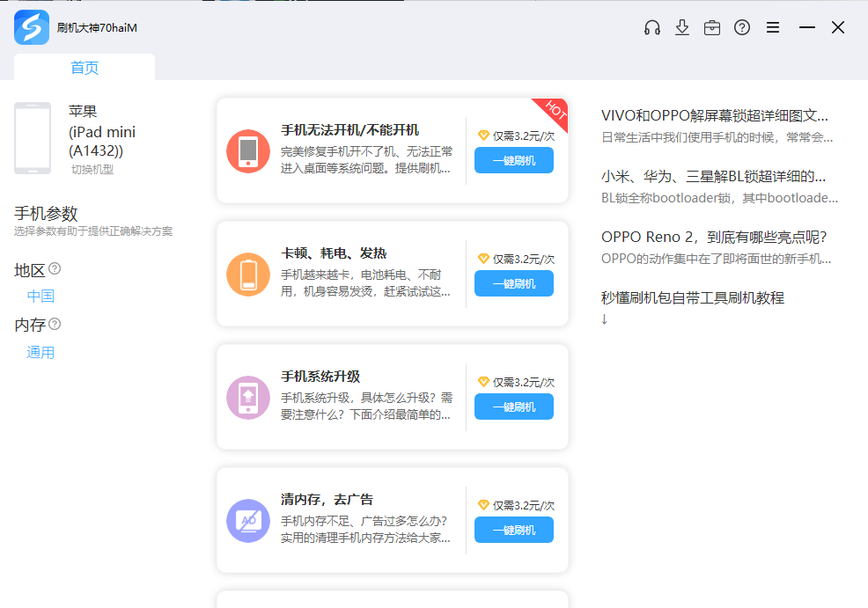Click 切换机型 to change device model
The height and width of the screenshot is (608, 868).
92,170
